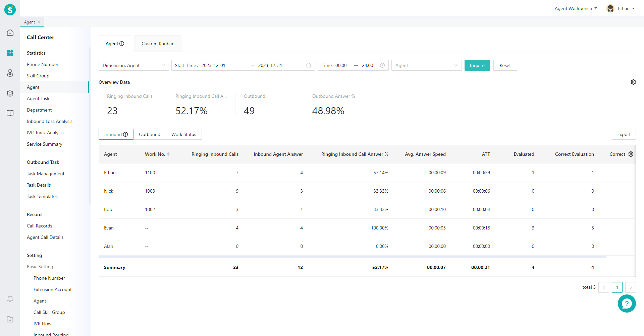
Task: Open the notification bell icon
Action: tap(10, 299)
